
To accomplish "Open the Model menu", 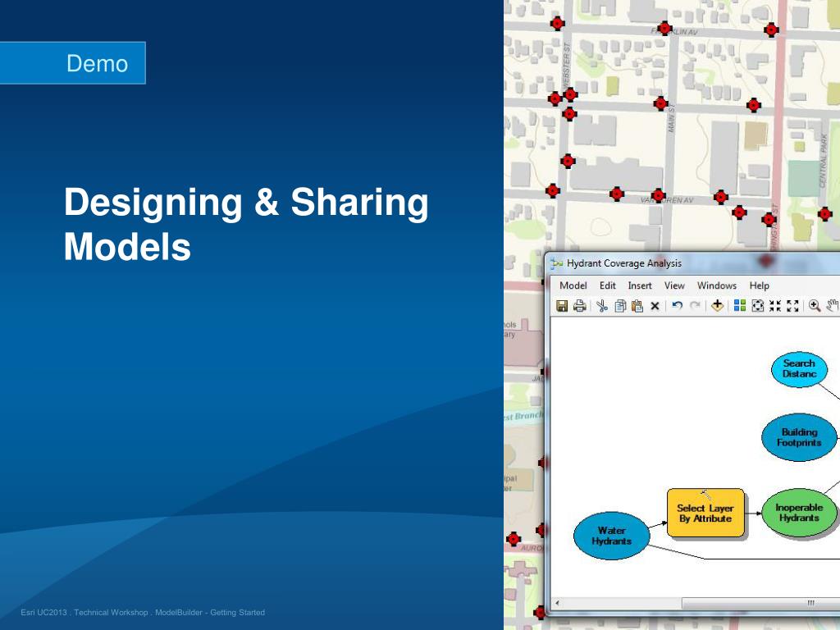I will coord(573,285).
